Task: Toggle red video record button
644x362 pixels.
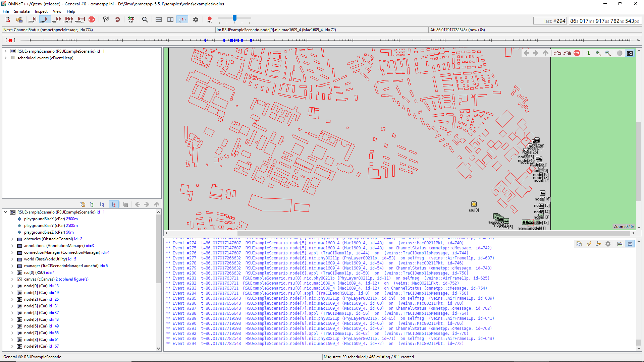Action: pyautogui.click(x=209, y=19)
